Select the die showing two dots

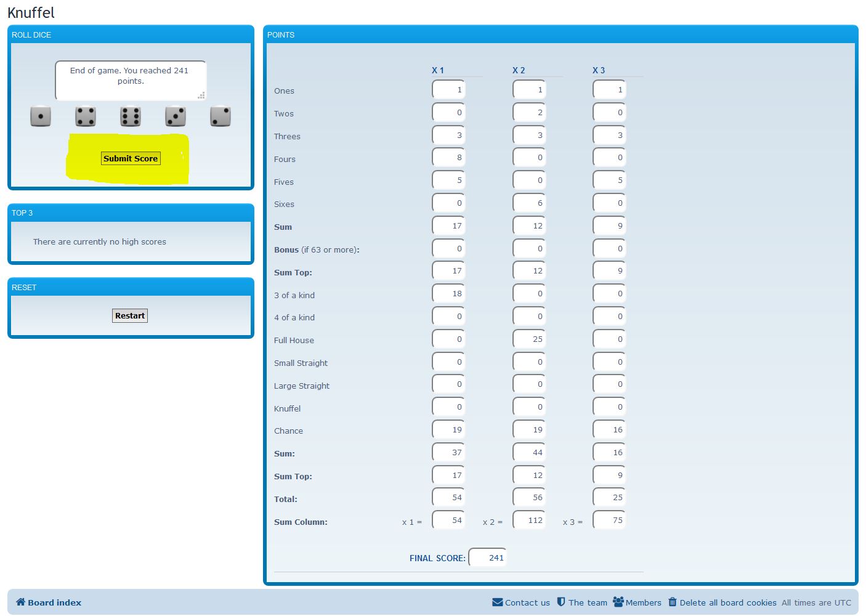coord(221,116)
